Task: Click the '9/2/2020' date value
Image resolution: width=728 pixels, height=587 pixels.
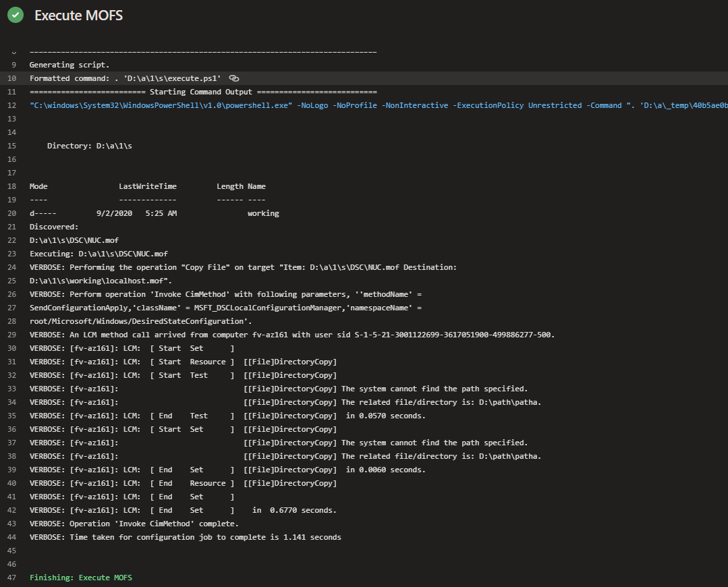Action: (114, 213)
